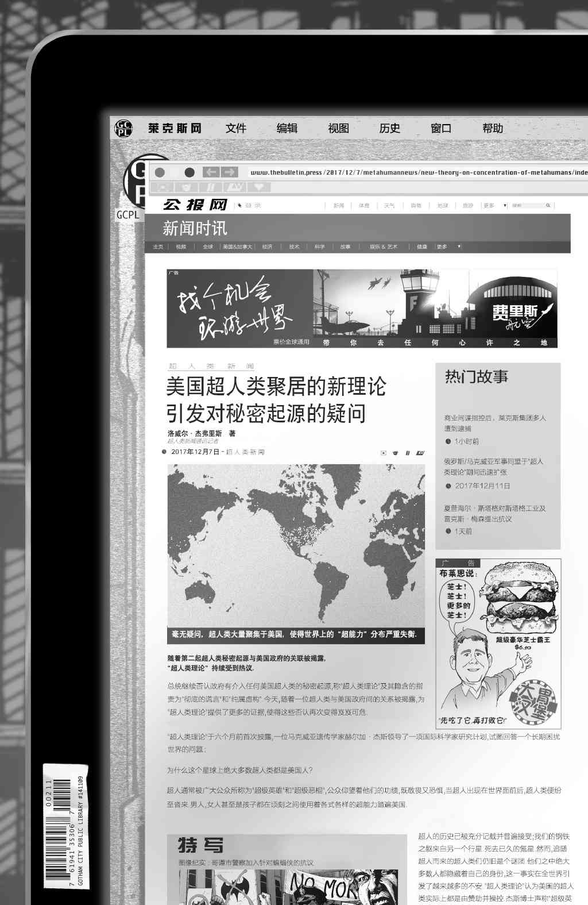Click the browser back arrow button
Screen dimensions: 588x905
[212, 172]
